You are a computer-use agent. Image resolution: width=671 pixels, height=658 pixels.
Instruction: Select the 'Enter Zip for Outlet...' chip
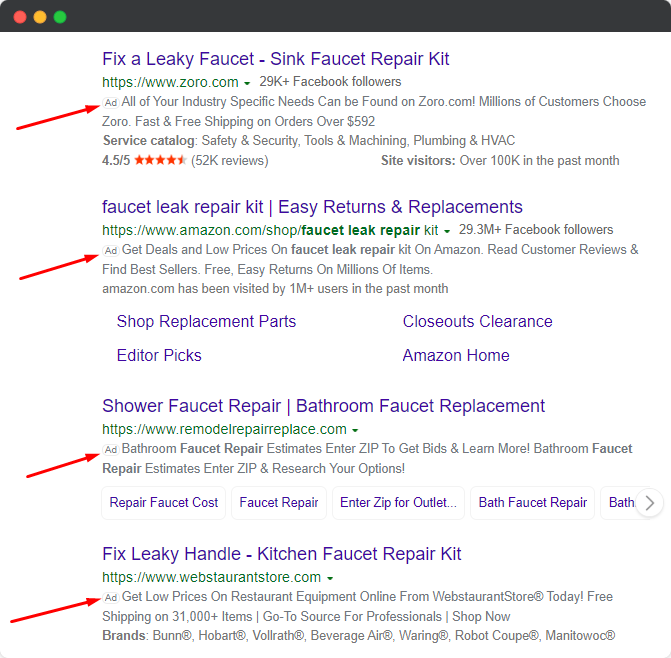(398, 503)
